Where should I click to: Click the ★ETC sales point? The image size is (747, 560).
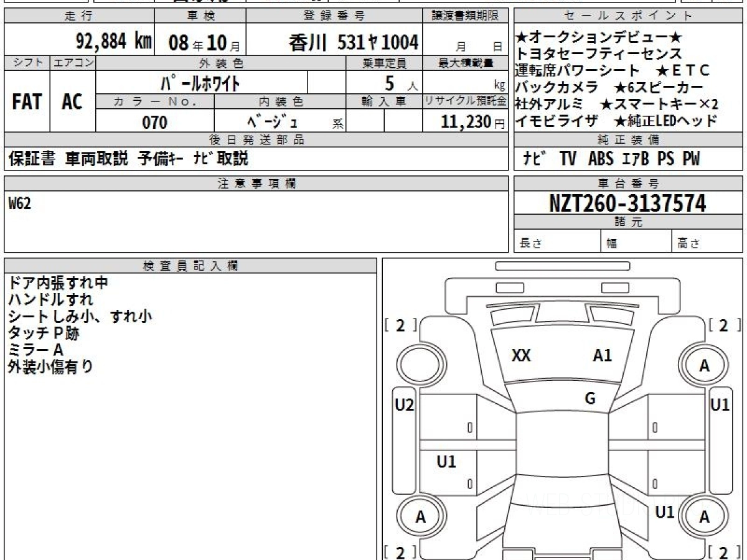pos(682,71)
